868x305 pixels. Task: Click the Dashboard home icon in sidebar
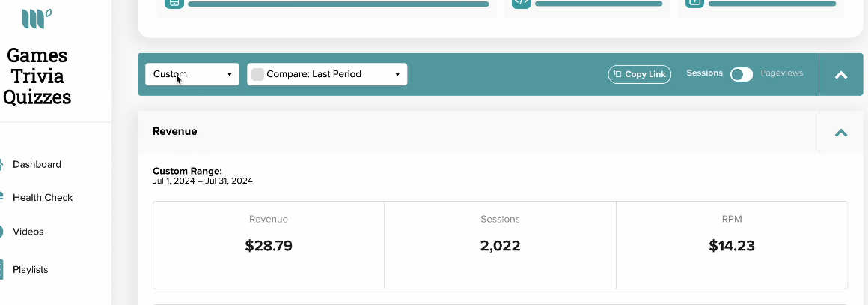pyautogui.click(x=1, y=164)
